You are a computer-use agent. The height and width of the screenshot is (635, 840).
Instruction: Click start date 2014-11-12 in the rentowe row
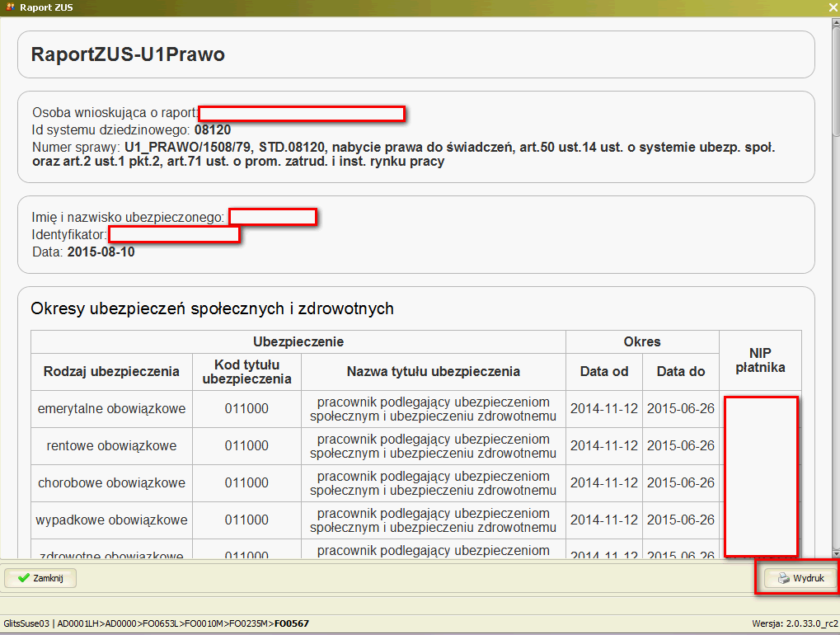tap(604, 446)
